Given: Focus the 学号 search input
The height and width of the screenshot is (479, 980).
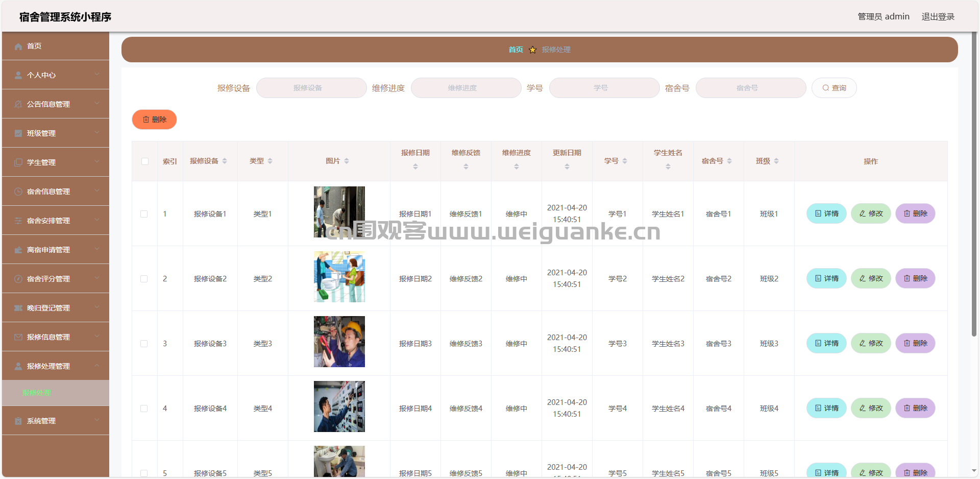Looking at the screenshot, I should pyautogui.click(x=604, y=88).
